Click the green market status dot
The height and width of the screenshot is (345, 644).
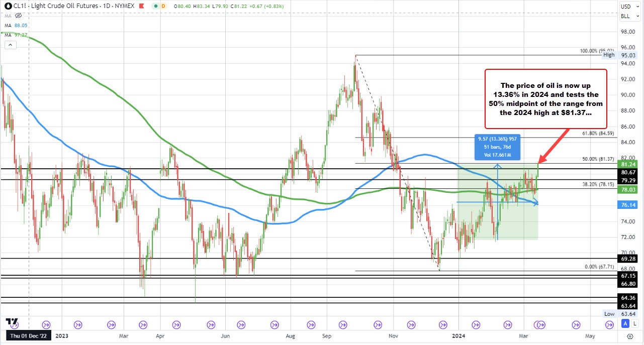click(x=156, y=6)
